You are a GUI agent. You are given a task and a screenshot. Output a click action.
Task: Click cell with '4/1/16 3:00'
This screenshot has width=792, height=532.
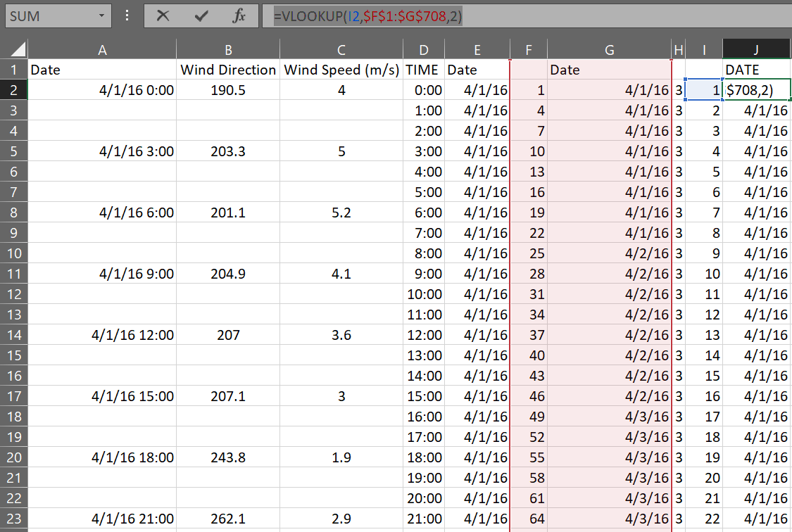point(102,151)
